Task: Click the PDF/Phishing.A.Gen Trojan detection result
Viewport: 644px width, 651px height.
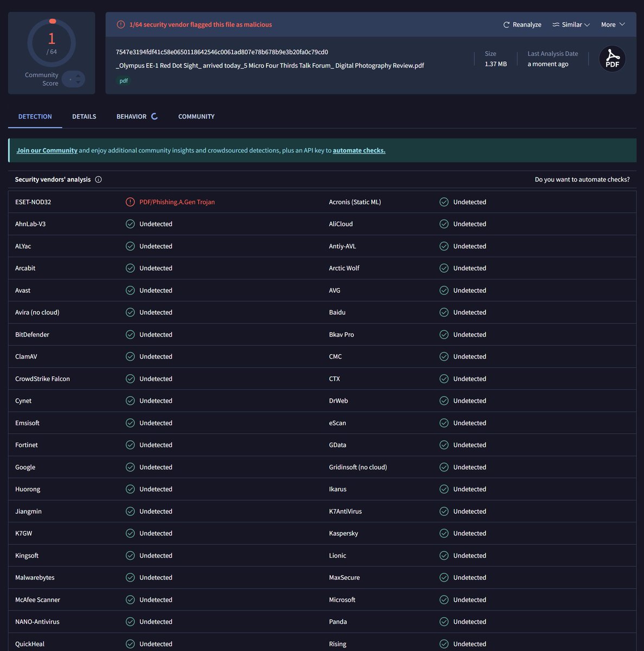Action: tap(177, 202)
